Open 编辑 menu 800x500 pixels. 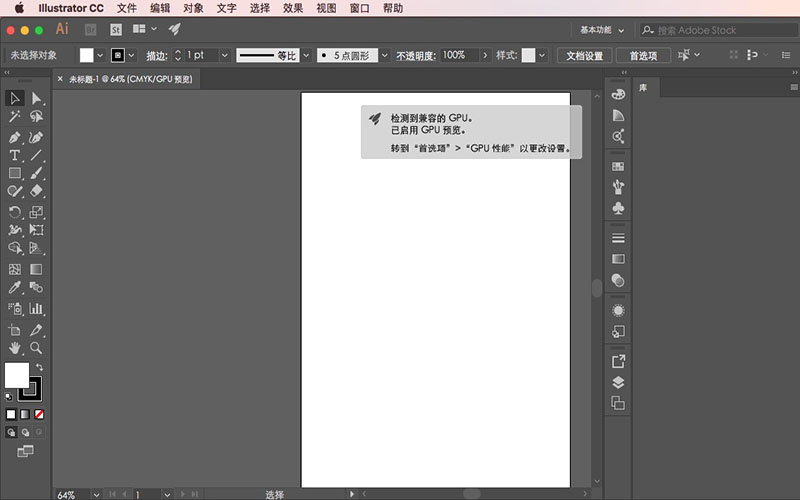[x=160, y=8]
